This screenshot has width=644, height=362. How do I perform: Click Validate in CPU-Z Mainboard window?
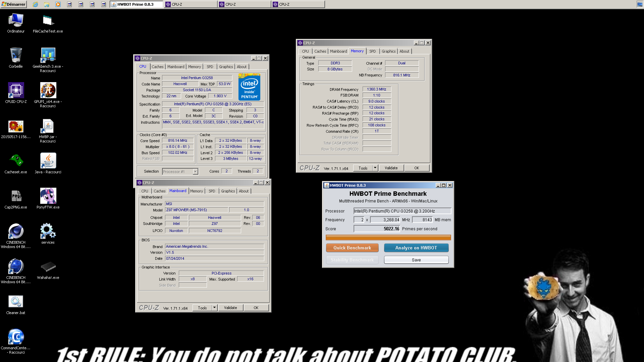[x=230, y=308]
